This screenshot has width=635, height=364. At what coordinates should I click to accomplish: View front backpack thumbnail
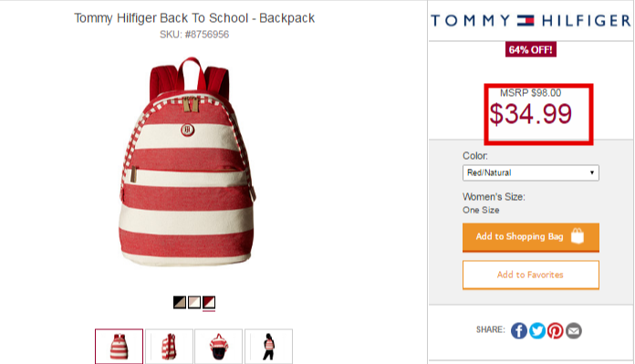(119, 346)
